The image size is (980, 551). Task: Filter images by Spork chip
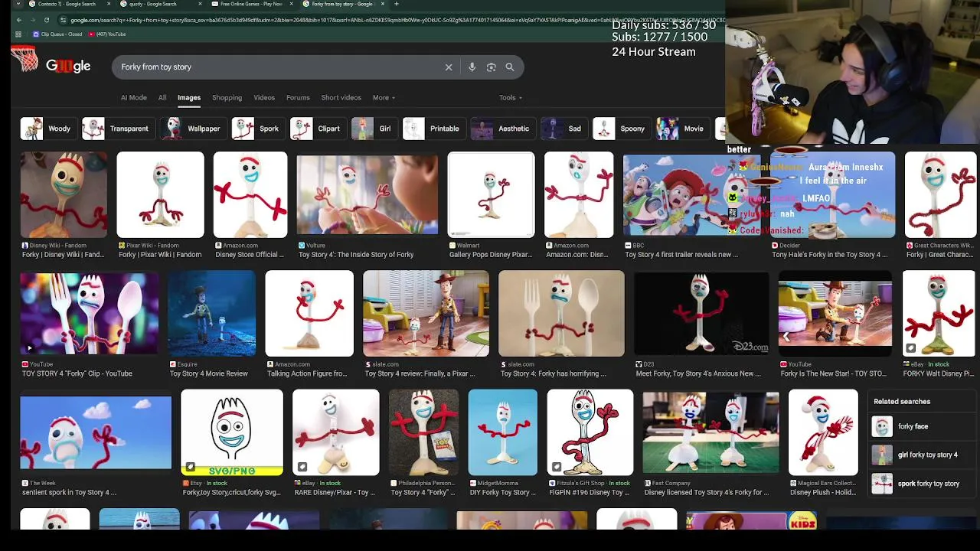[257, 129]
